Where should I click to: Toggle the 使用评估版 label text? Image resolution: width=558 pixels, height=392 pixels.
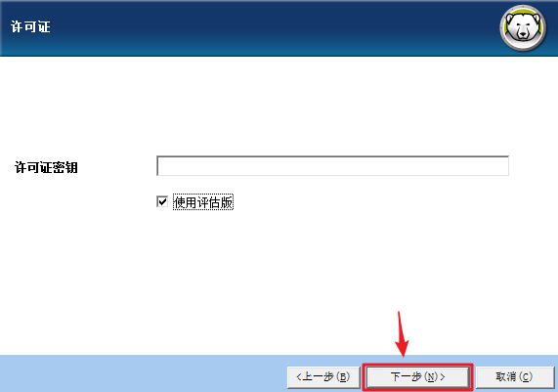tap(203, 202)
